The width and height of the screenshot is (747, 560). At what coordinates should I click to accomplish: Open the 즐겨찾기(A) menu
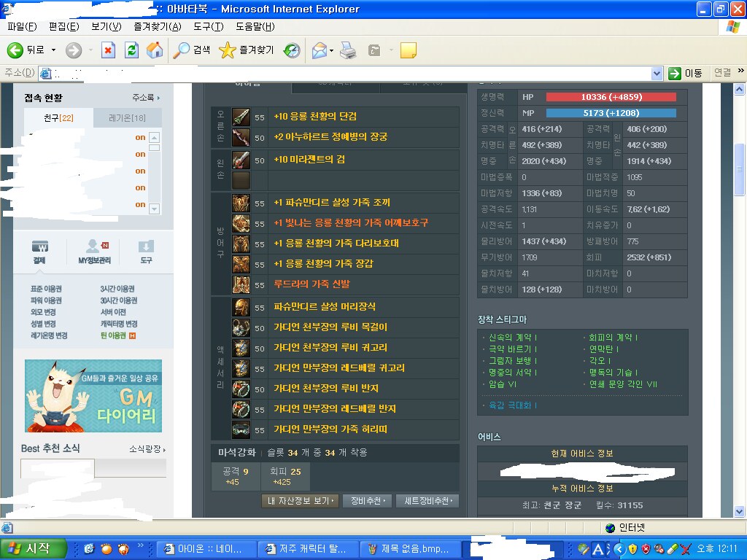pyautogui.click(x=157, y=27)
